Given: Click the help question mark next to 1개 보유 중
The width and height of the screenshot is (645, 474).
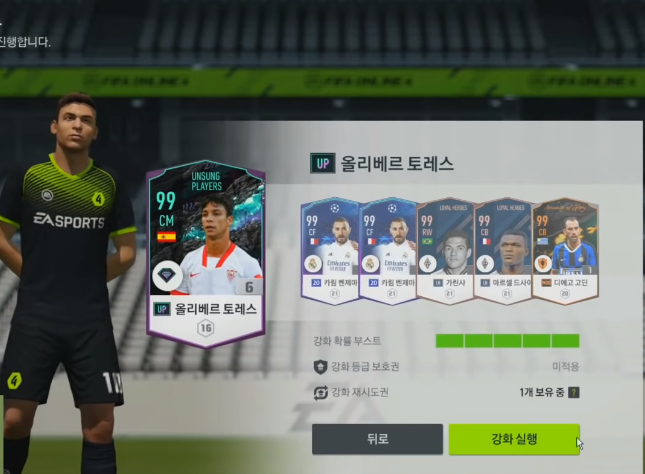Looking at the screenshot, I should pyautogui.click(x=573, y=393).
